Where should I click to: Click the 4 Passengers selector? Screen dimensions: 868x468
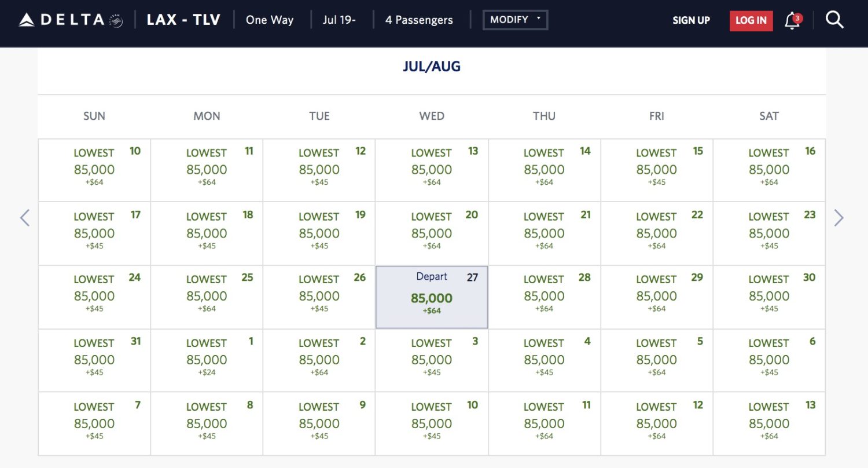pos(419,20)
